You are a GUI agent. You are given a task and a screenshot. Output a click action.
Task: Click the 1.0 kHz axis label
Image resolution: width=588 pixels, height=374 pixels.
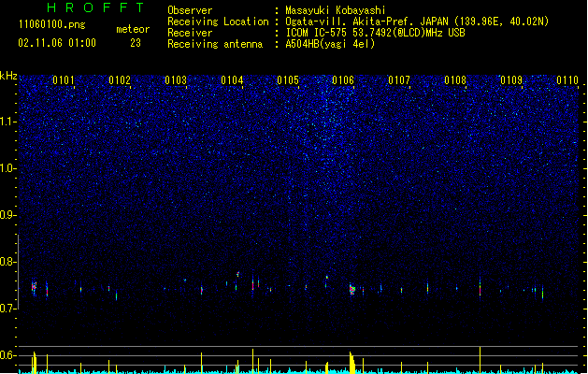(x=7, y=168)
